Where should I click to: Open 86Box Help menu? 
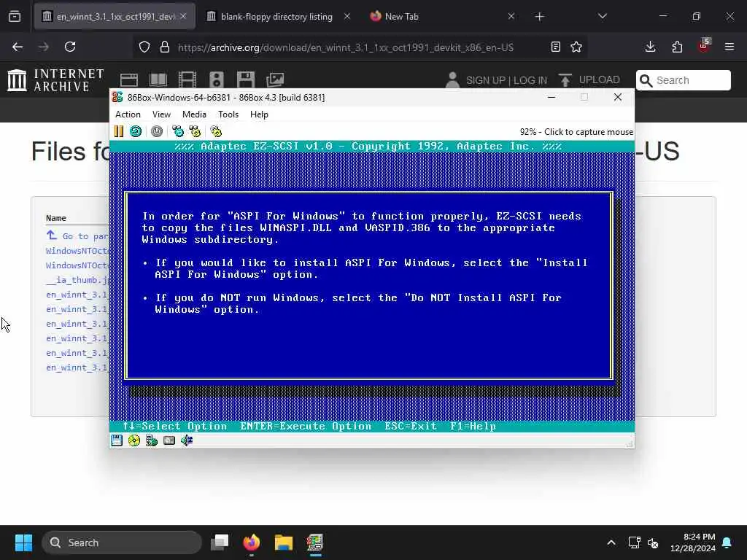click(x=259, y=114)
